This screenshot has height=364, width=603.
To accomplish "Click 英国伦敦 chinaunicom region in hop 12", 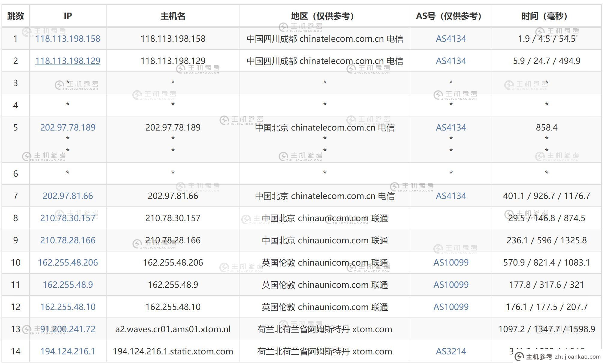I will point(325,307).
